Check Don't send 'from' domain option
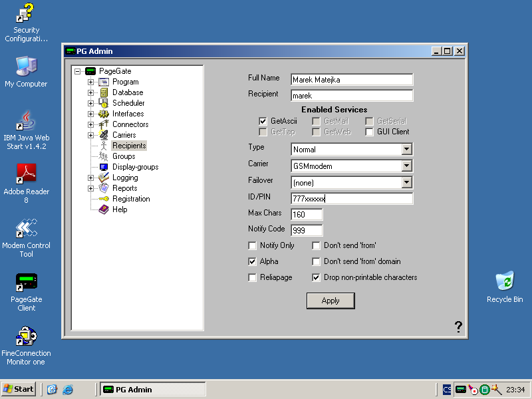The height and width of the screenshot is (399, 532). pyautogui.click(x=317, y=261)
